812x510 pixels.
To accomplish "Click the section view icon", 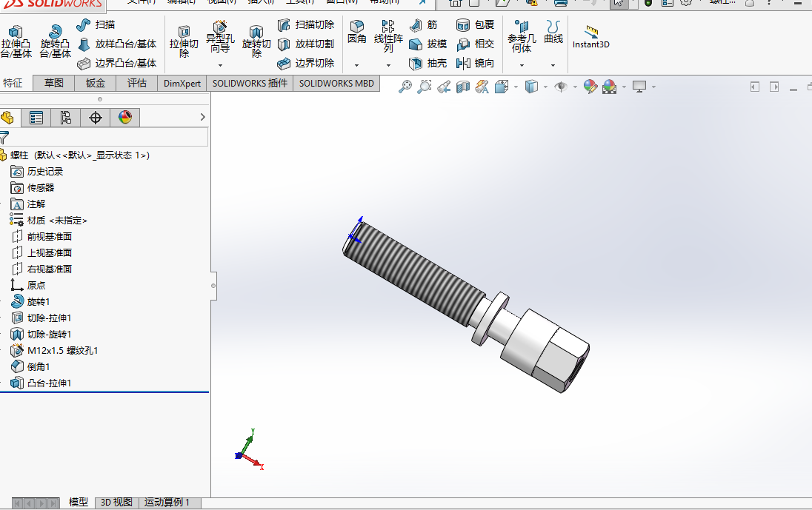I will coord(462,87).
